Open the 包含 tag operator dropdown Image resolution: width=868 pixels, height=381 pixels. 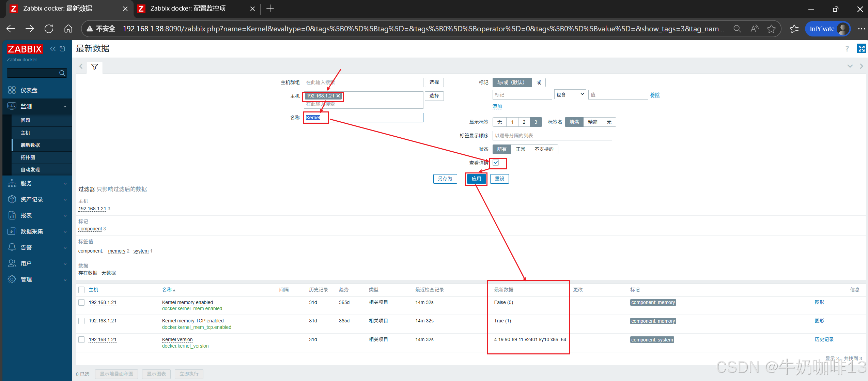pos(570,95)
